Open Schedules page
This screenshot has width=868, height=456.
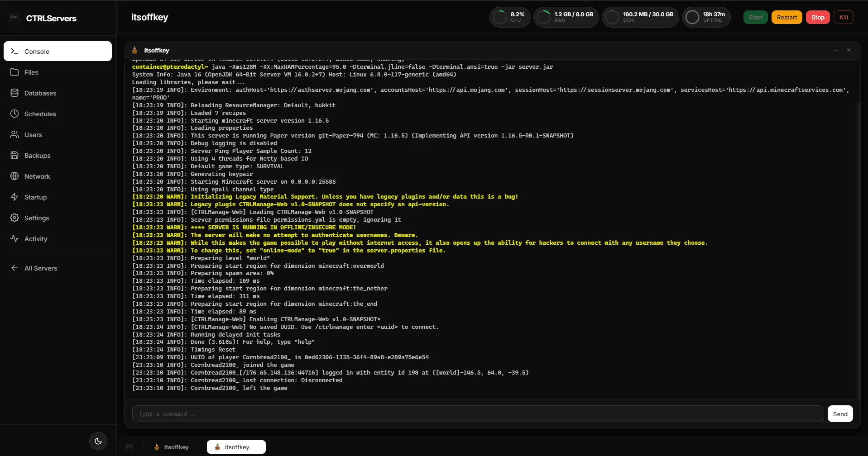pyautogui.click(x=58, y=114)
